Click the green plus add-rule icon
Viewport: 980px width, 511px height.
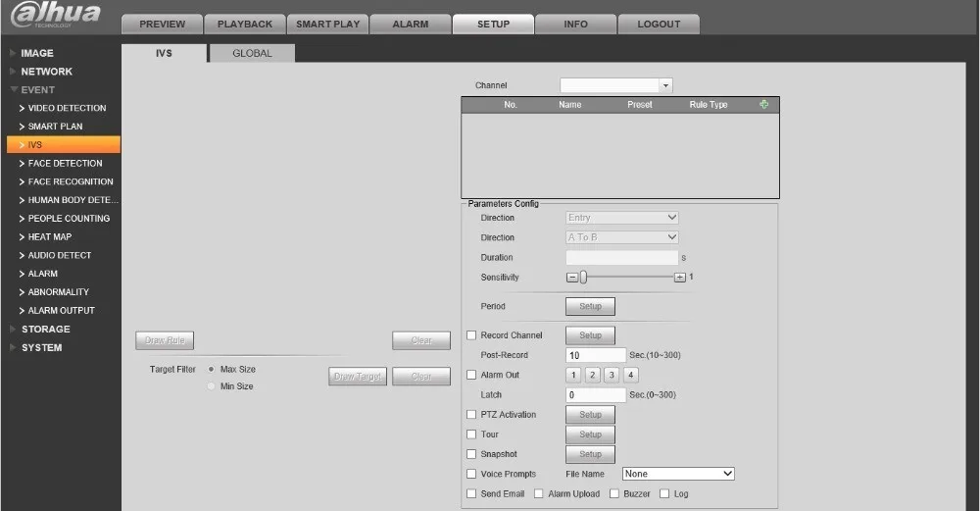(763, 104)
